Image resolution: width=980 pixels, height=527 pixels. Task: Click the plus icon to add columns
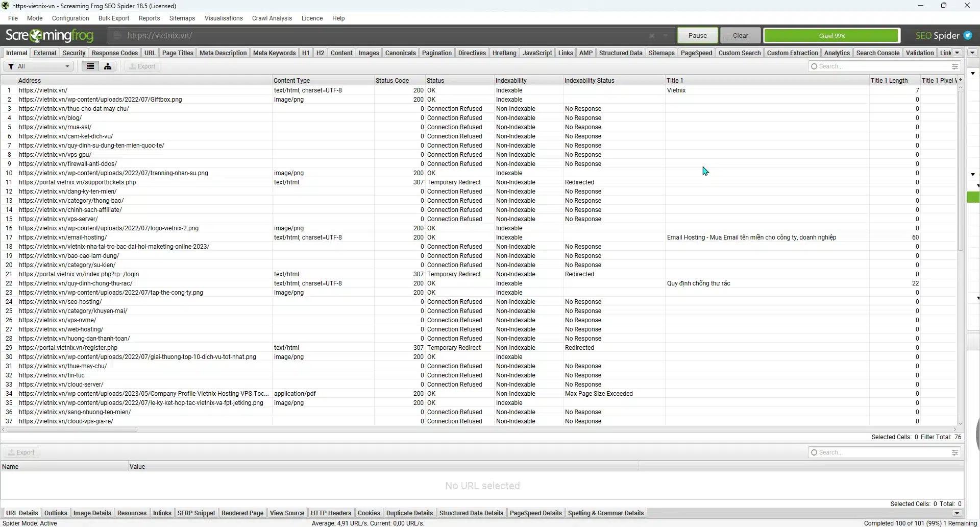point(960,80)
